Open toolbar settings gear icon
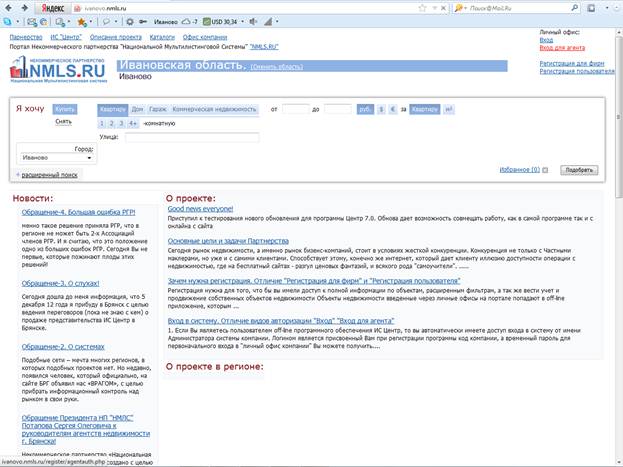This screenshot has width=623, height=467. coord(130,22)
